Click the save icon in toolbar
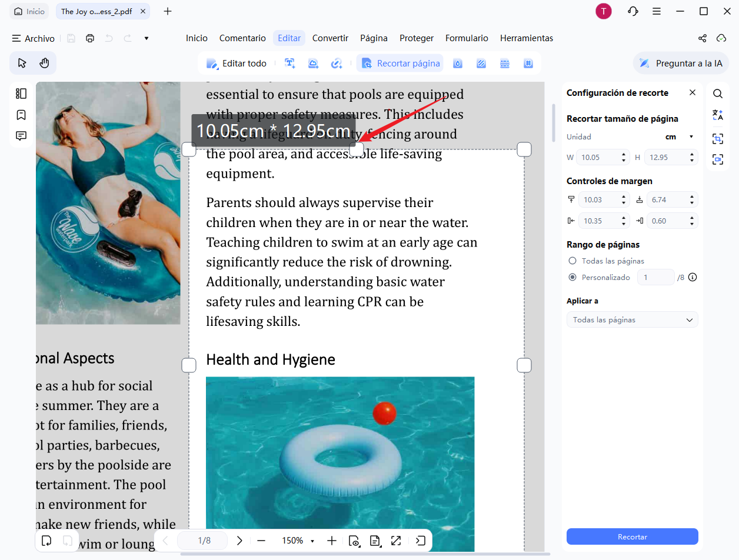739x560 pixels. point(71,38)
